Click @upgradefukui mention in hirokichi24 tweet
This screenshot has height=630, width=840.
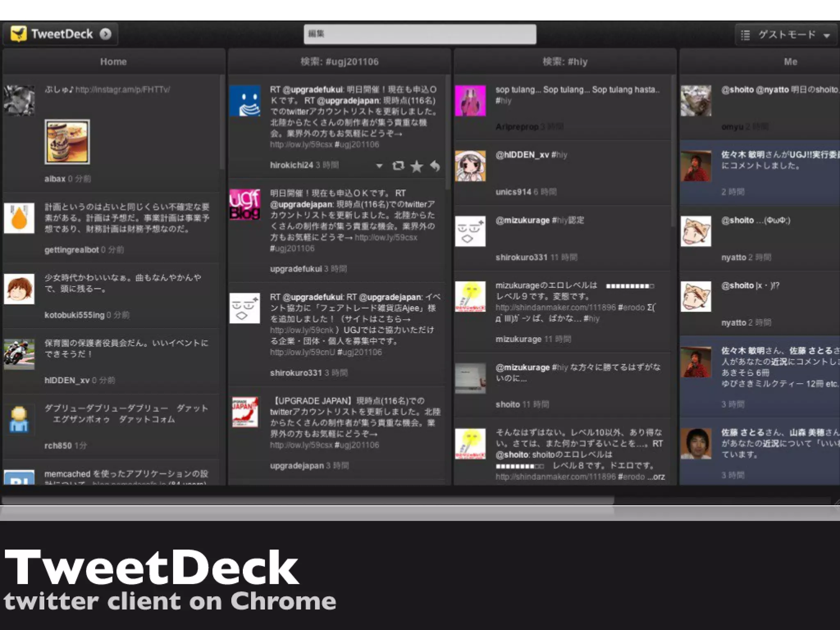[313, 89]
